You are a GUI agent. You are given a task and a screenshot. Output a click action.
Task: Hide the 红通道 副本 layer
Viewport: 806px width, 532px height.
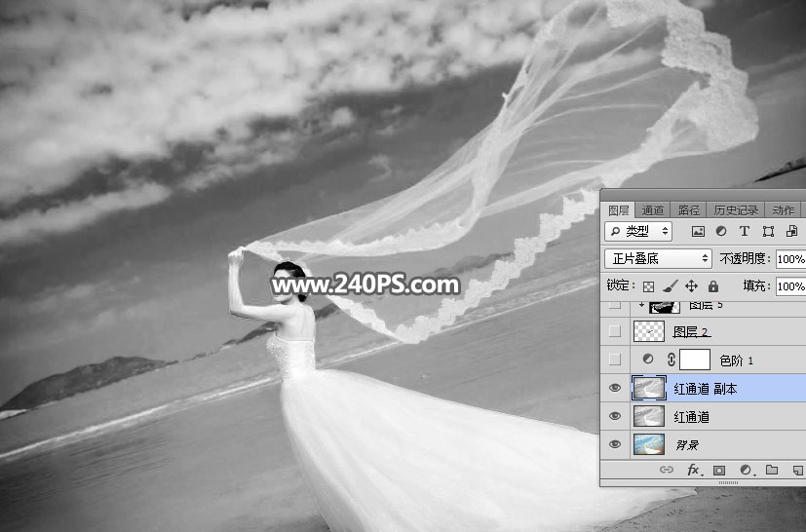point(615,388)
